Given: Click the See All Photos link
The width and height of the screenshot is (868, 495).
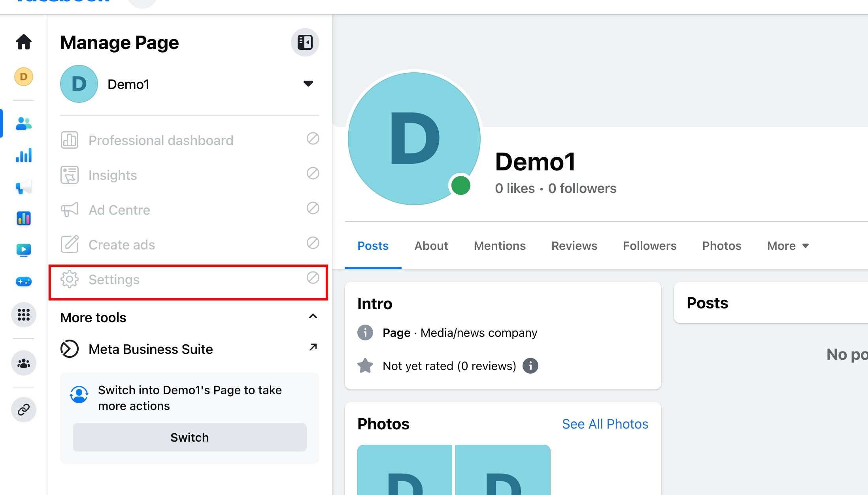Looking at the screenshot, I should (605, 424).
